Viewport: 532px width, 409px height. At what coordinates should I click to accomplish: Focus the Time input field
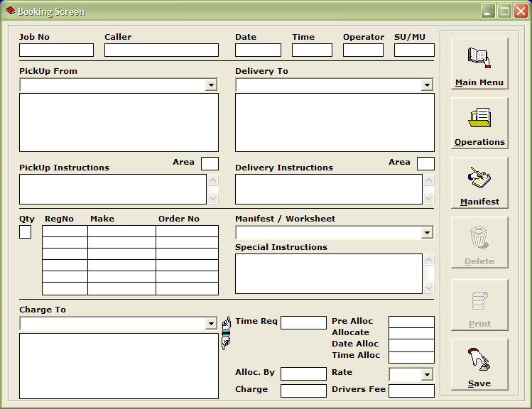point(312,50)
